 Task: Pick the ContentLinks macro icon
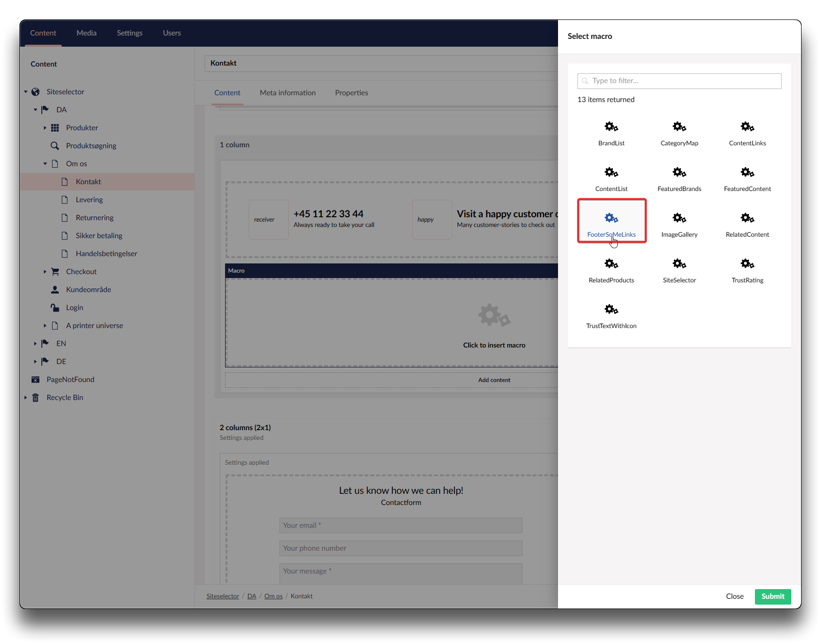point(747,127)
